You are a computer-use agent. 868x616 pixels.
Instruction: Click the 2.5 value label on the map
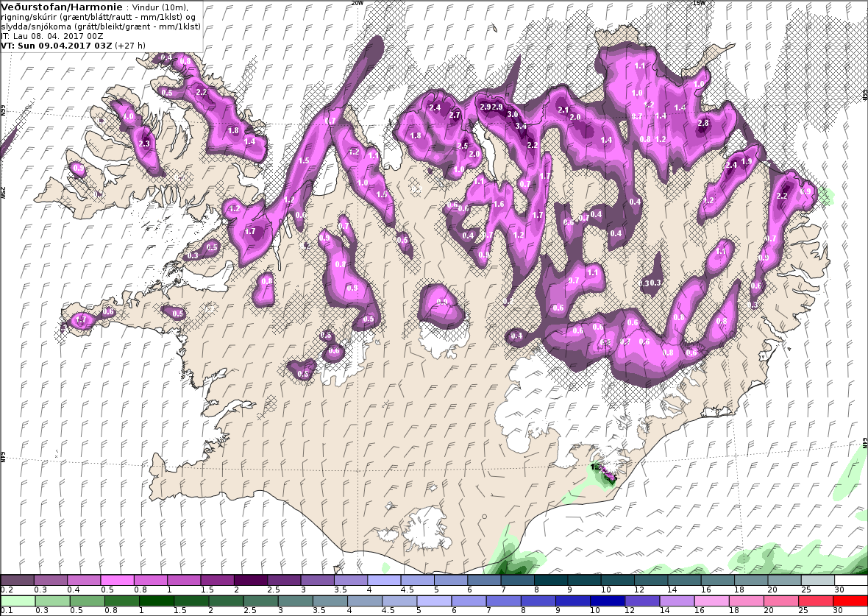click(463, 146)
